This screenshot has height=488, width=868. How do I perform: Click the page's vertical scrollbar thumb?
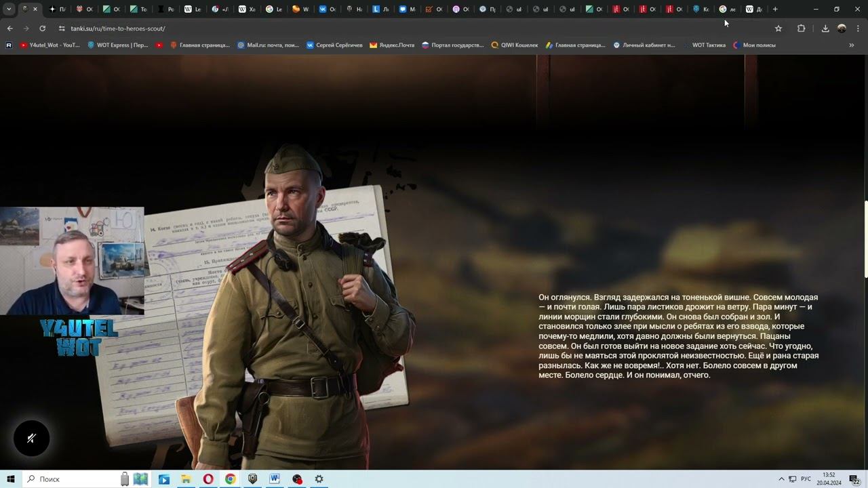click(x=865, y=239)
